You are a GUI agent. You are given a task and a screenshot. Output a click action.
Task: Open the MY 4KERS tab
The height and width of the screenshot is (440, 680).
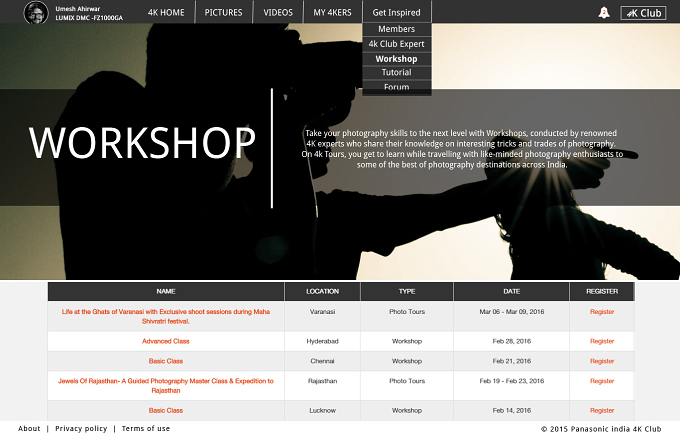tap(332, 13)
